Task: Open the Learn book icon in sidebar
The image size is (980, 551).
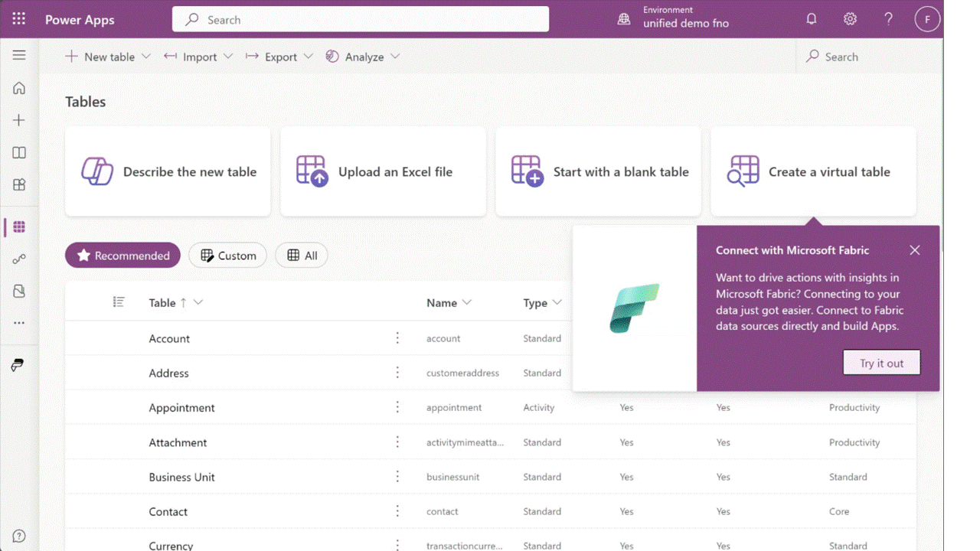Action: (18, 152)
